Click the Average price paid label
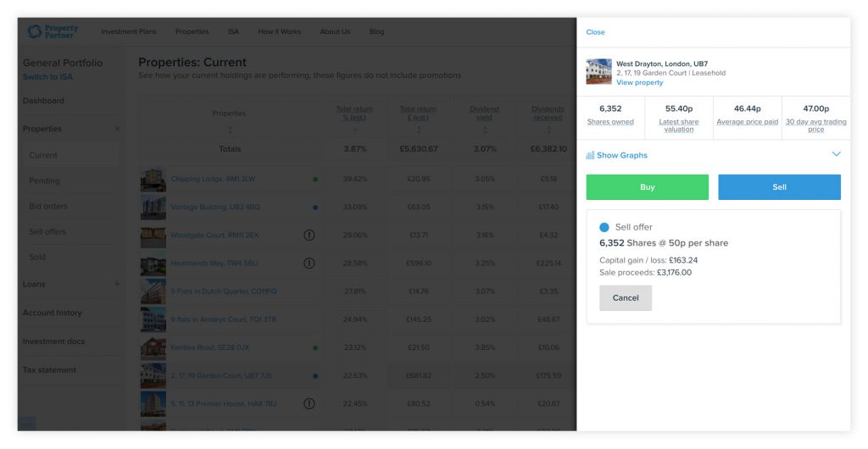This screenshot has width=868, height=449. coord(748,122)
